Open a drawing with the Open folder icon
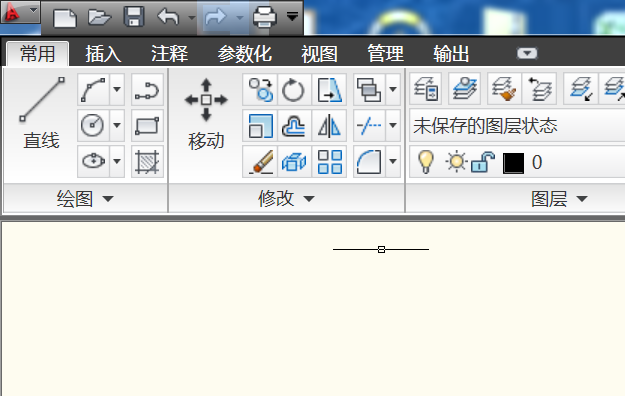625x396 pixels. pos(99,17)
